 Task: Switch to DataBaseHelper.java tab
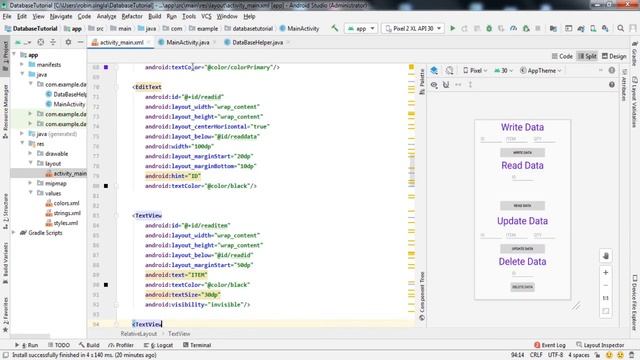coord(257,42)
